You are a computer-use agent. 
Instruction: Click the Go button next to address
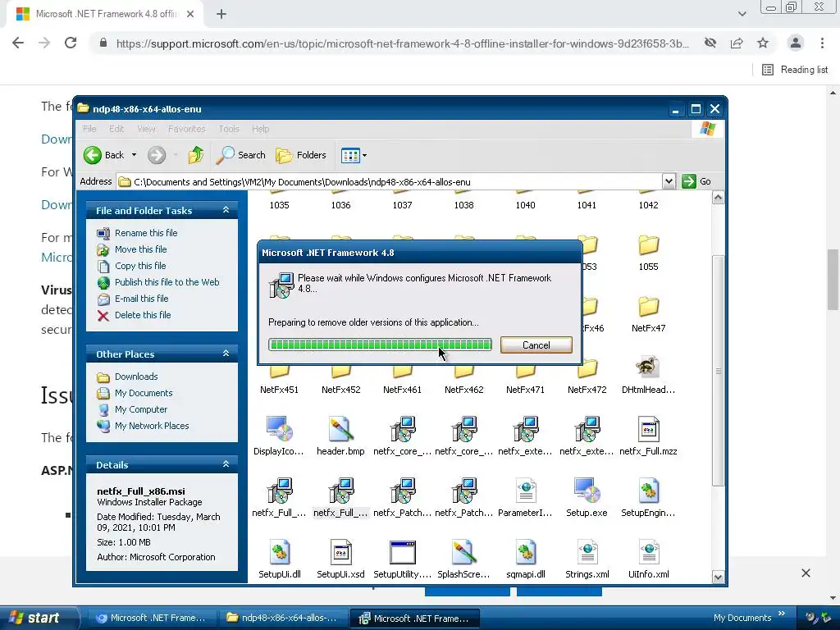[x=696, y=181]
